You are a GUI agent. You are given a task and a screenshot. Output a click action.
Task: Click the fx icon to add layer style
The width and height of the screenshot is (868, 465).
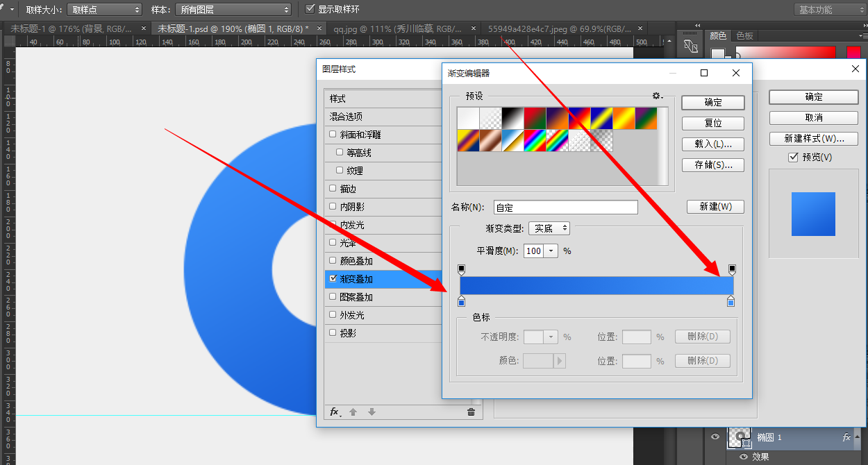point(335,412)
